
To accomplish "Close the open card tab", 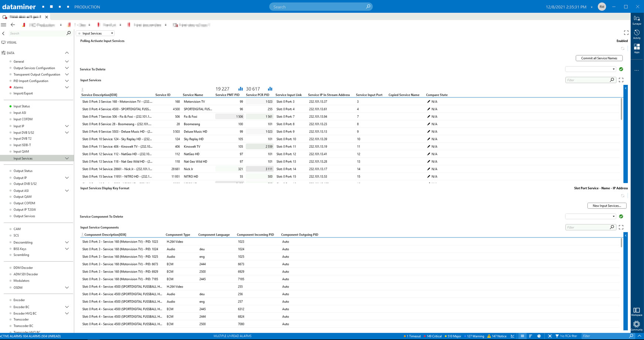I will (47, 17).
